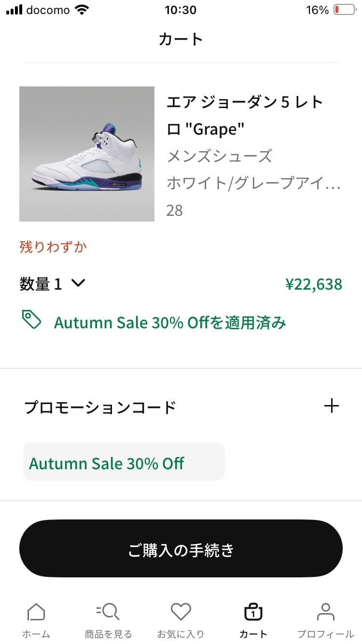The height and width of the screenshot is (644, 362).
Task: Tap the プロモーションコード label
Action: [x=100, y=407]
